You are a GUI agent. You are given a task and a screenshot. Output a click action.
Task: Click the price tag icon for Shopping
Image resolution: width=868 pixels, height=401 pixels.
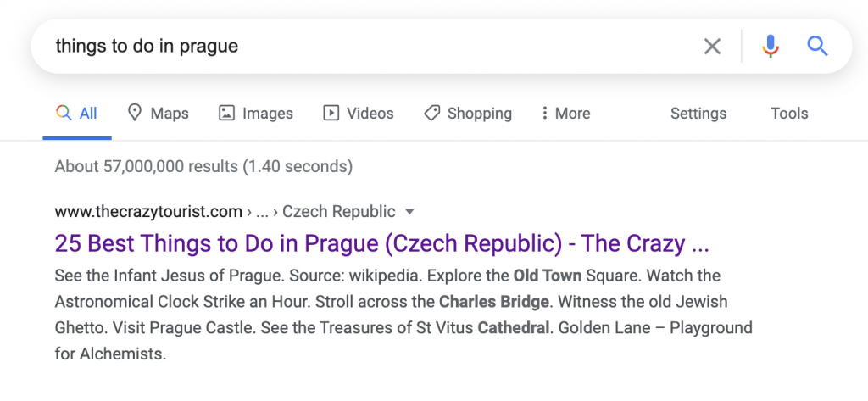(431, 113)
